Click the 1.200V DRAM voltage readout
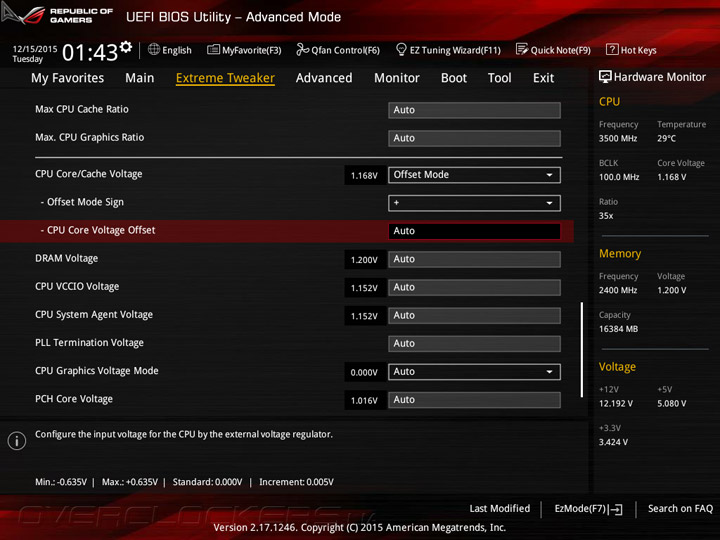 coord(365,260)
